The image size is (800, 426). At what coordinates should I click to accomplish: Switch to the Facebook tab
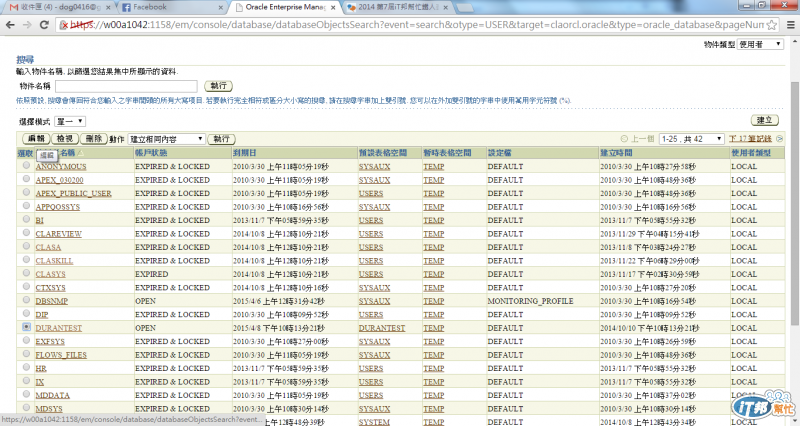pos(172,7)
